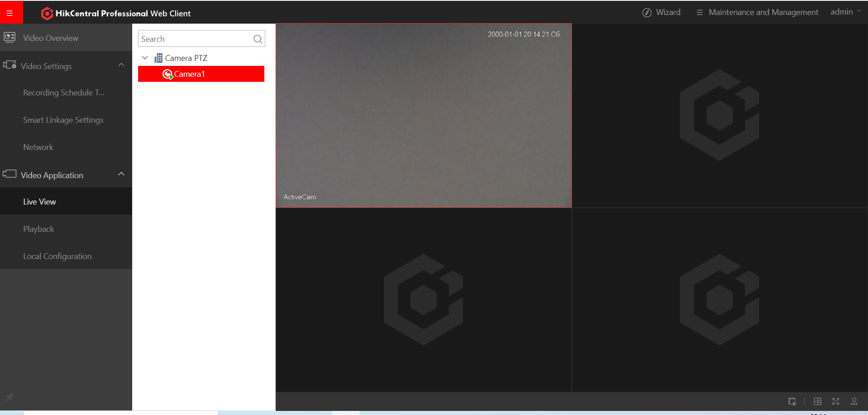Close all live view windows icon
The image size is (868, 415).
[792, 401]
